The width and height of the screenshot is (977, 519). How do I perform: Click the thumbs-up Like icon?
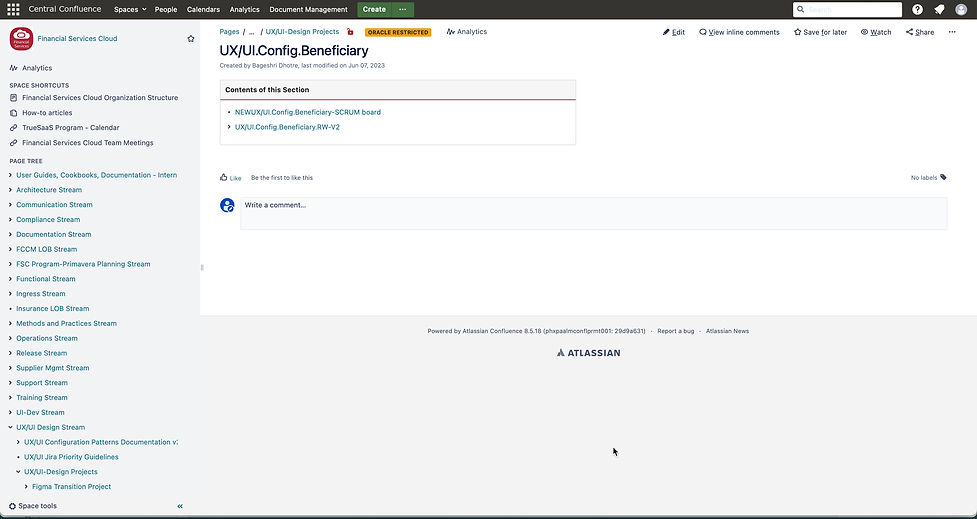click(224, 178)
